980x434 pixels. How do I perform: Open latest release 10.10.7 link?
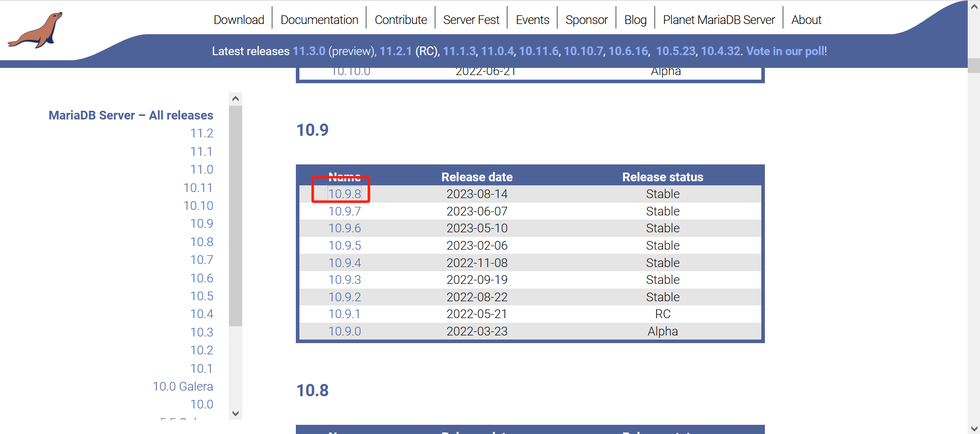(x=584, y=51)
